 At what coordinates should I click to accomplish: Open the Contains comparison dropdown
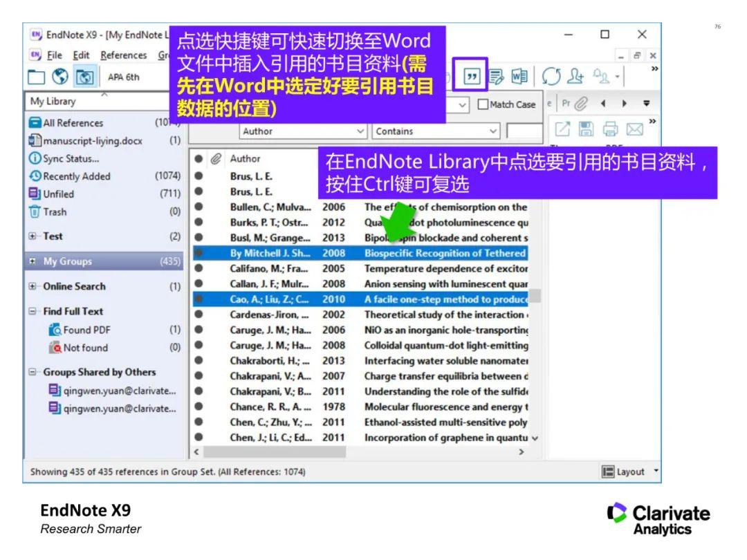435,131
